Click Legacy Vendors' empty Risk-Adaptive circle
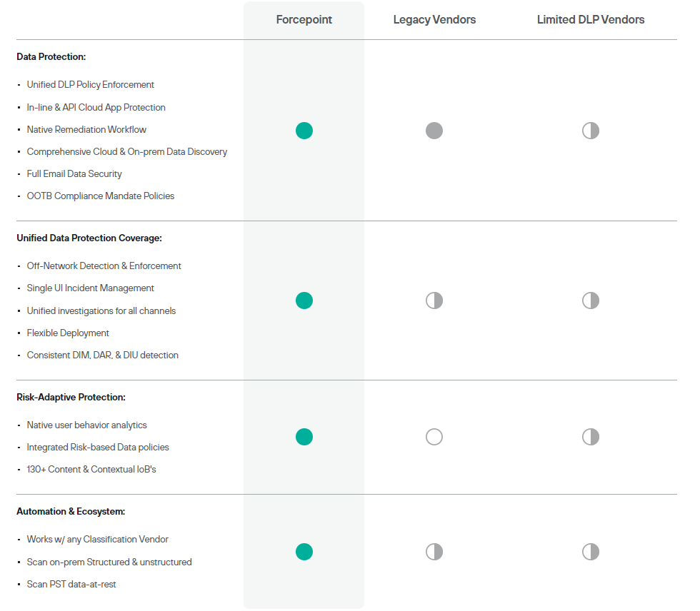The width and height of the screenshot is (700, 611). (434, 437)
